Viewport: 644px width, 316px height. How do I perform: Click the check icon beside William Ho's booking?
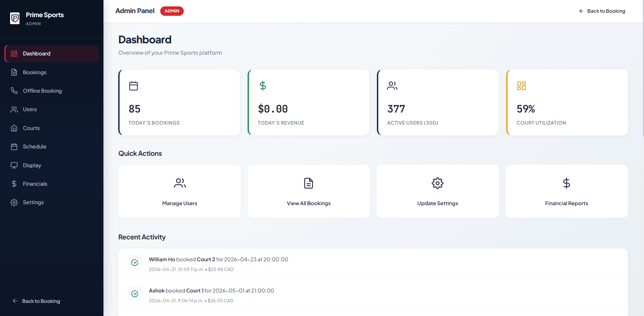pyautogui.click(x=135, y=263)
